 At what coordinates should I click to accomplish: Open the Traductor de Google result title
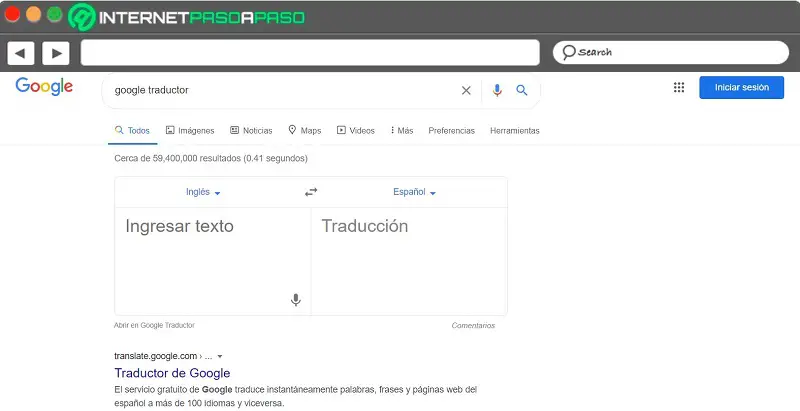tap(172, 373)
